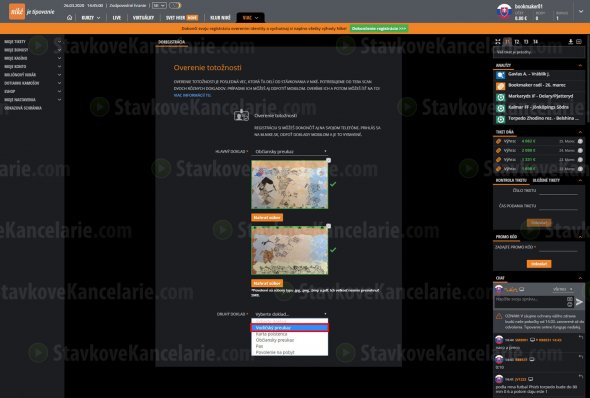This screenshot has height=398, width=590.
Task: Open the language selector dropdown
Action: coord(159,5)
